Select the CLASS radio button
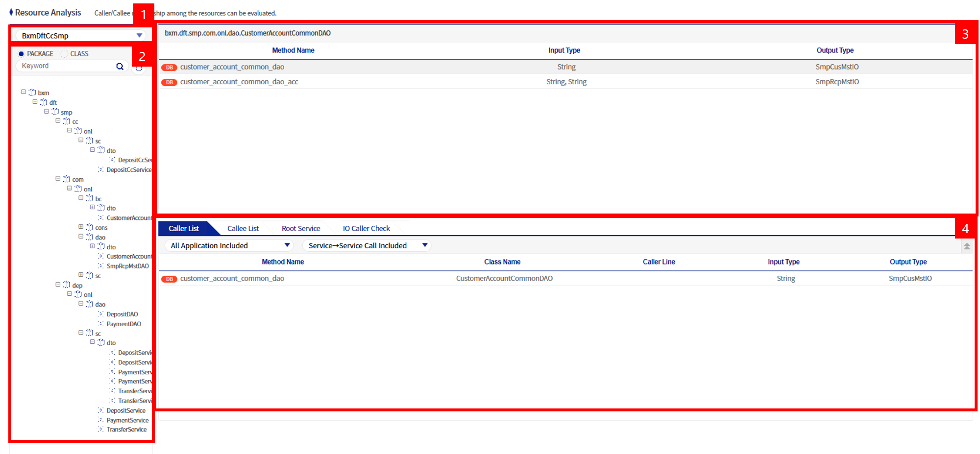980x454 pixels. tap(64, 54)
